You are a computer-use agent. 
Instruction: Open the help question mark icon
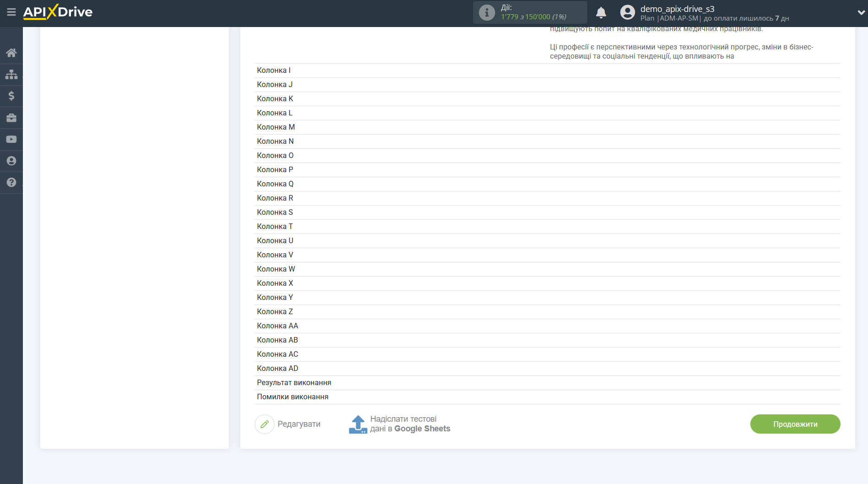[x=11, y=182]
